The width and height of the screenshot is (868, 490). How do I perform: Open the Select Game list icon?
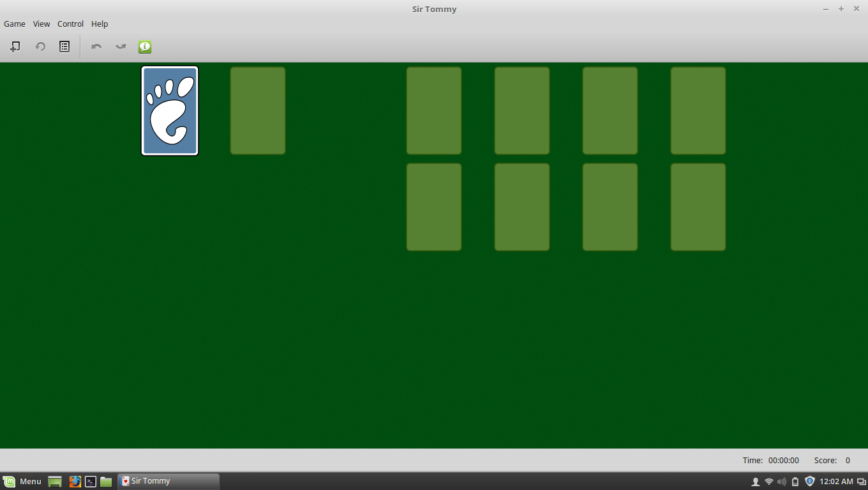(64, 46)
